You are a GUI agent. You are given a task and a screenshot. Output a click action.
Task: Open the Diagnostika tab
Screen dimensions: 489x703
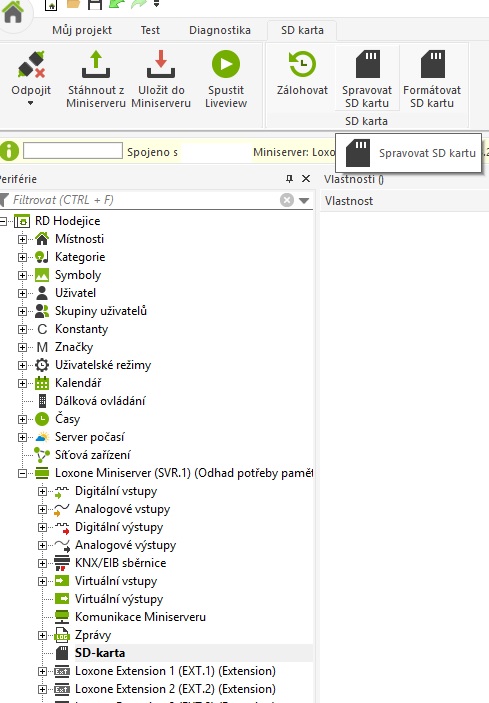220,30
